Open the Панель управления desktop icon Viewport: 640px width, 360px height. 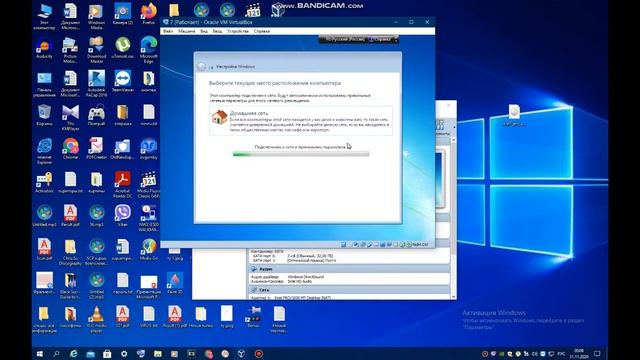[44, 84]
